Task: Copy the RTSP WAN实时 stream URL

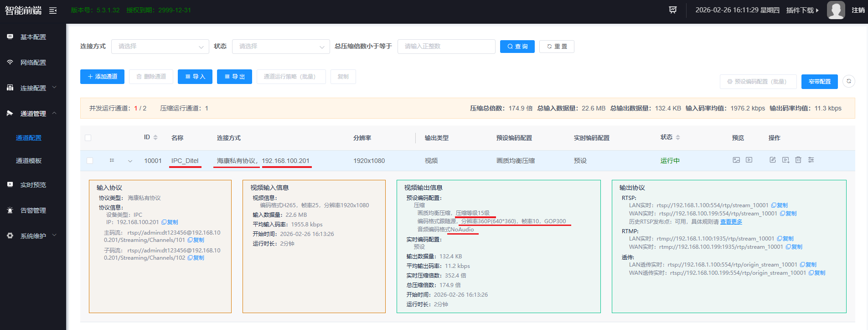Action: pyautogui.click(x=788, y=214)
